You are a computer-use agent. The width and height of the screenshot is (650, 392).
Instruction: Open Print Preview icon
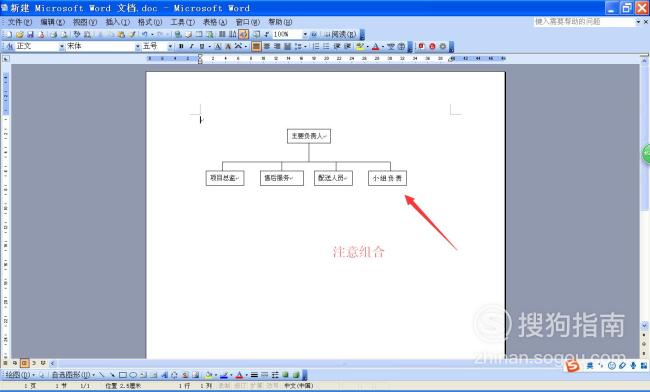(x=64, y=34)
